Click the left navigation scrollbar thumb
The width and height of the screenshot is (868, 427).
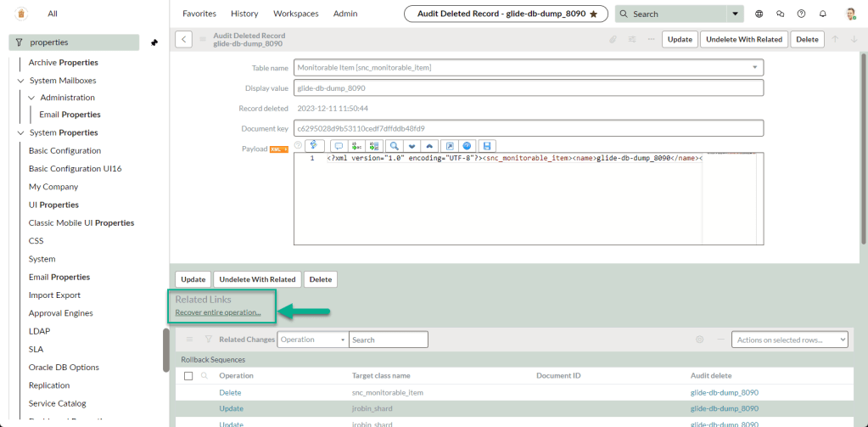click(165, 349)
